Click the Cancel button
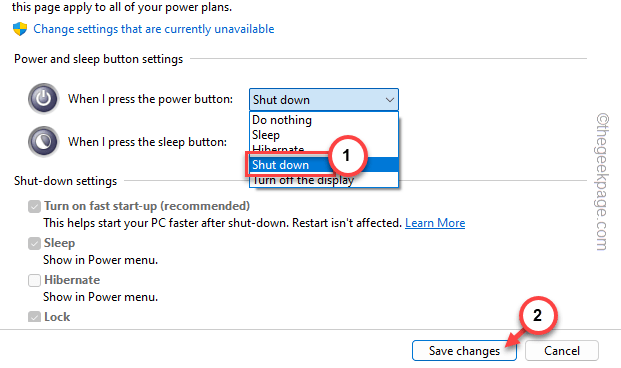621x368 pixels. 562,351
